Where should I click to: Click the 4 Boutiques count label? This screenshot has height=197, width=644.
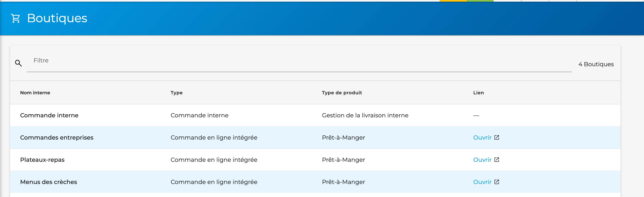coord(596,64)
